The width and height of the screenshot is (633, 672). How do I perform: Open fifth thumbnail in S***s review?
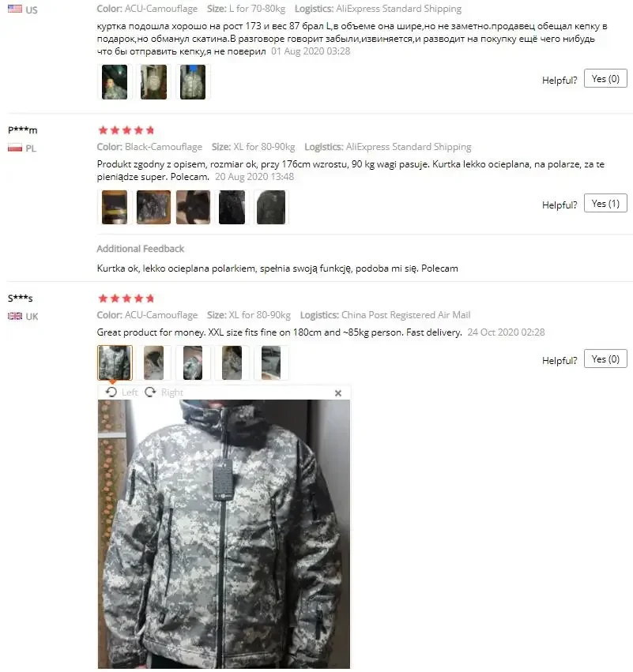(271, 362)
